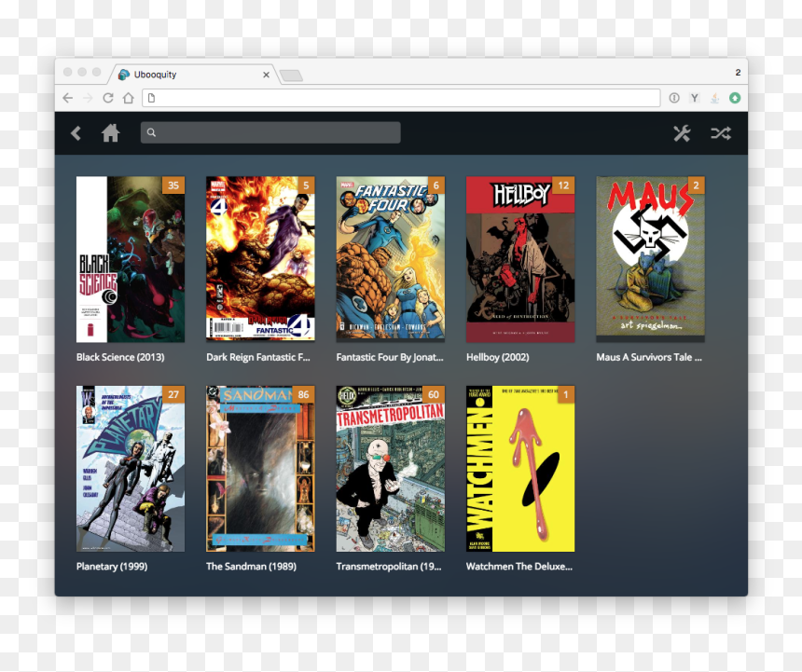
Task: Open Dark Reign Fantastic Four cover
Action: (x=260, y=259)
